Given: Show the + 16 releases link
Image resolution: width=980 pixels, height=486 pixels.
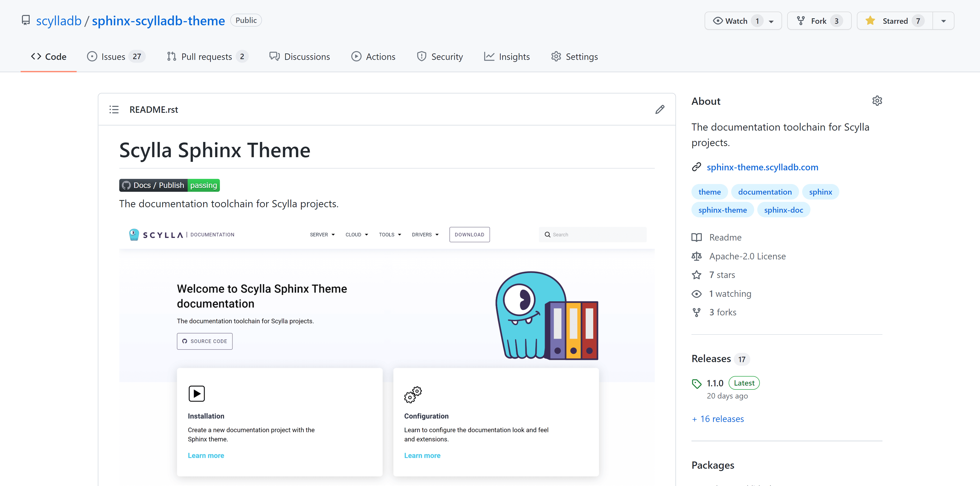Looking at the screenshot, I should (x=718, y=419).
